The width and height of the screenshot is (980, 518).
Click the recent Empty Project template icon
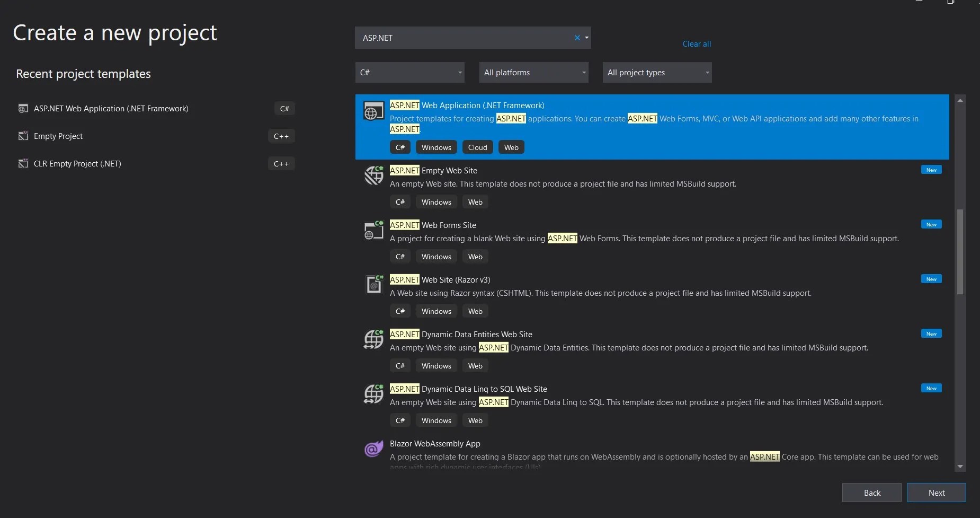click(23, 136)
